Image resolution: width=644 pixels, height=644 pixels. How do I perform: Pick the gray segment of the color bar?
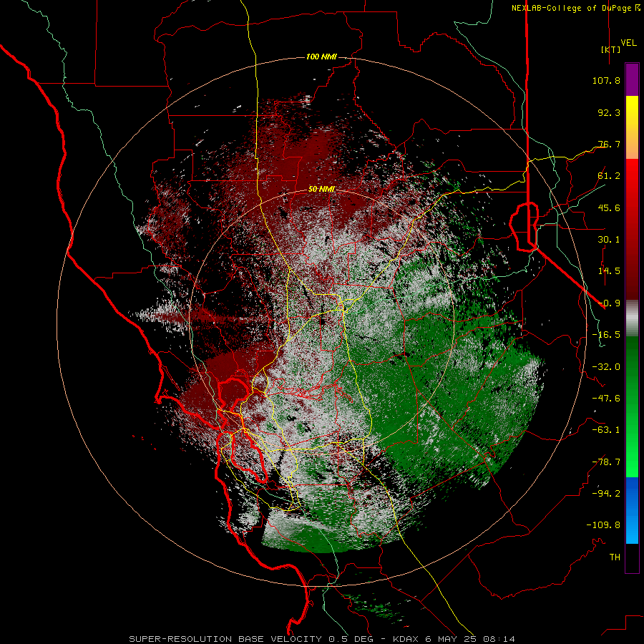(x=632, y=318)
